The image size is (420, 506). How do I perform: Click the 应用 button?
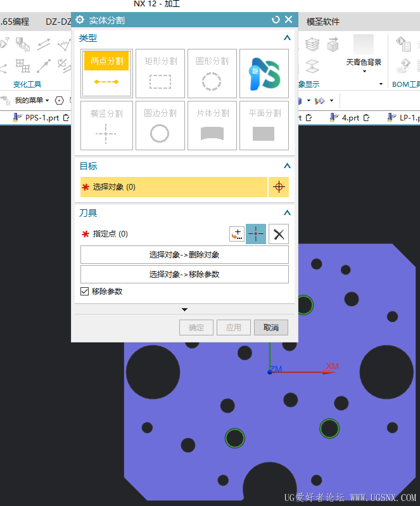tap(234, 328)
